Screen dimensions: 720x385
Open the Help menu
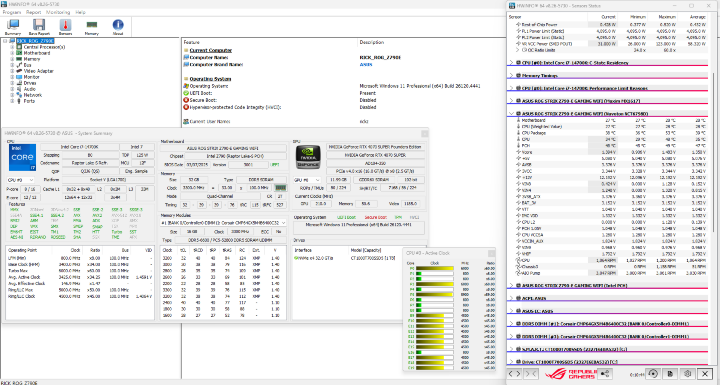[x=80, y=12]
